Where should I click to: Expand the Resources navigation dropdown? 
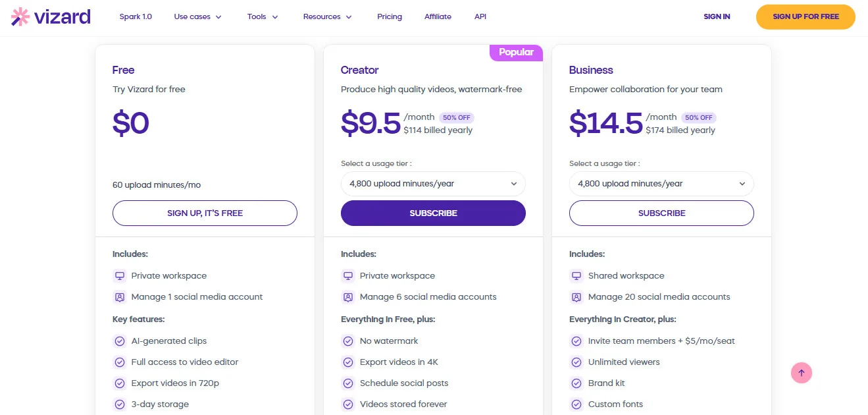point(327,16)
